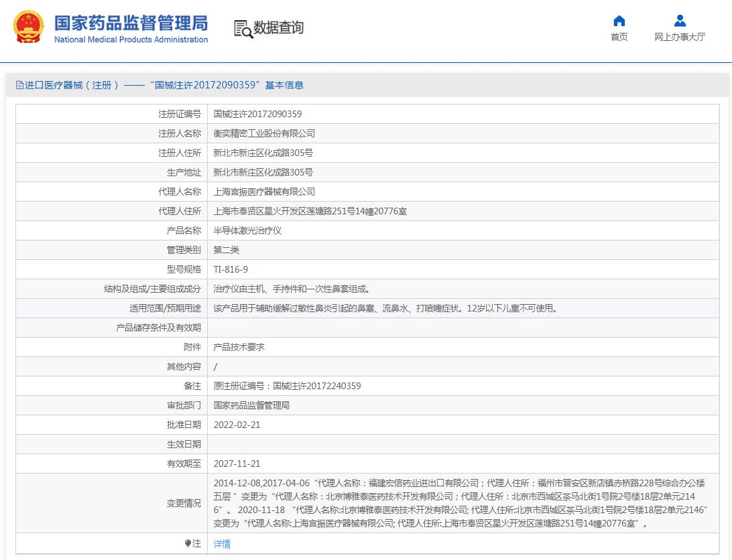Click the 生产地址 address value
Screen dimensions: 732x560
pos(263,172)
